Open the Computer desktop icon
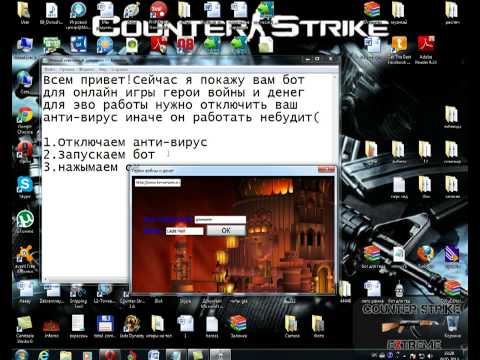Screen dimensions: 480x360 pos(25,46)
